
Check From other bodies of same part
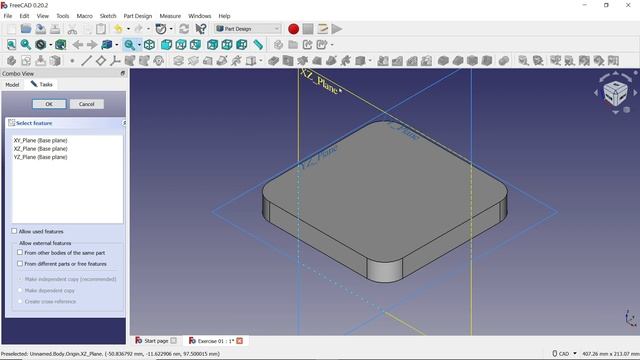(20, 253)
